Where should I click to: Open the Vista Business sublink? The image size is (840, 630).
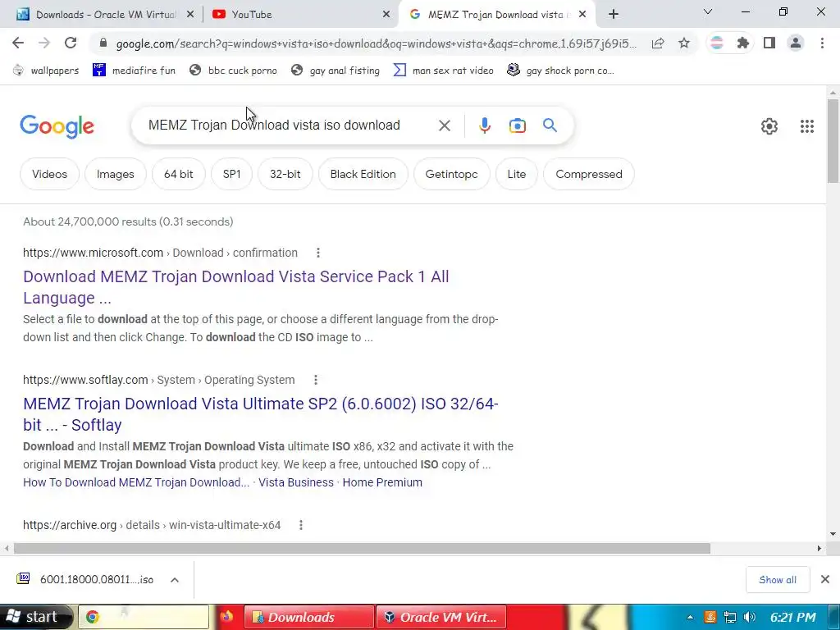(x=295, y=482)
